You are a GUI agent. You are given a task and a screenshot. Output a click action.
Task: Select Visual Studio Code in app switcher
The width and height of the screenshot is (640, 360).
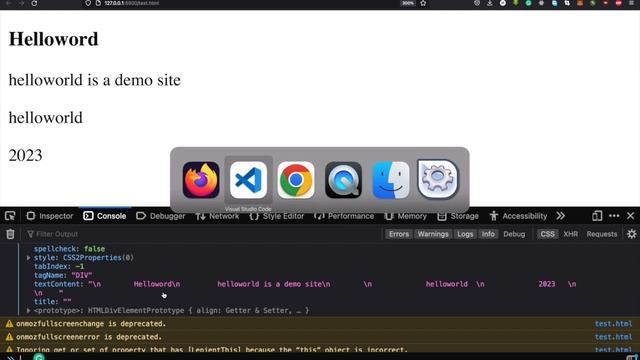[x=248, y=180]
